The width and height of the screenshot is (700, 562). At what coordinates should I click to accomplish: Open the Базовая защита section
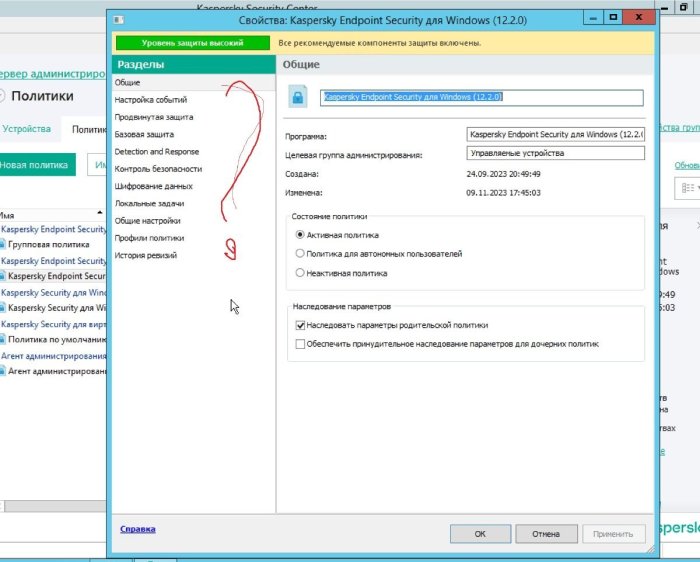[x=144, y=134]
